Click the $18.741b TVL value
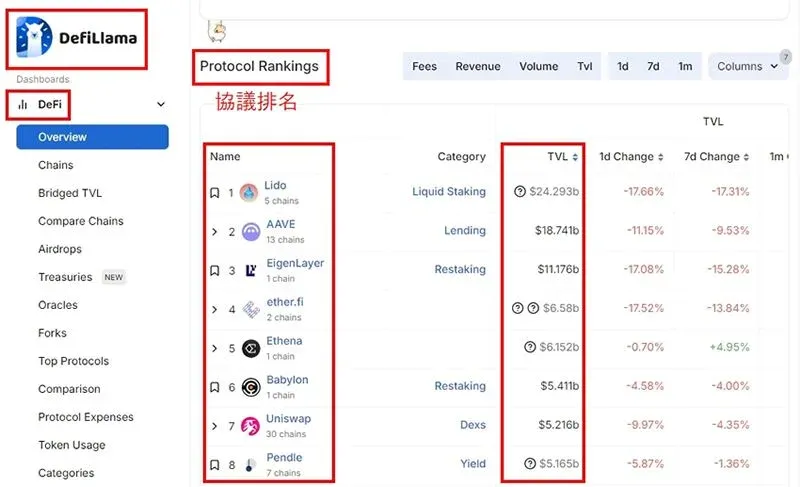The image size is (800, 487). coord(557,230)
